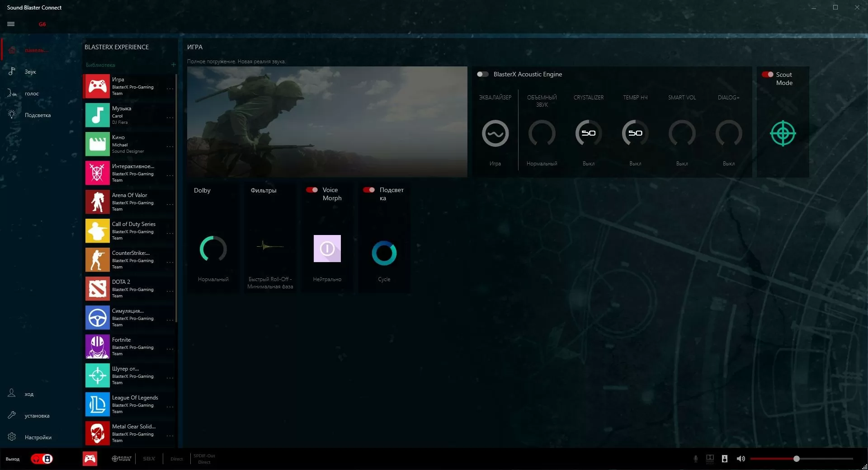Open options menu for Fortnite profile
Viewport: 868px width, 470px height.
pyautogui.click(x=170, y=349)
